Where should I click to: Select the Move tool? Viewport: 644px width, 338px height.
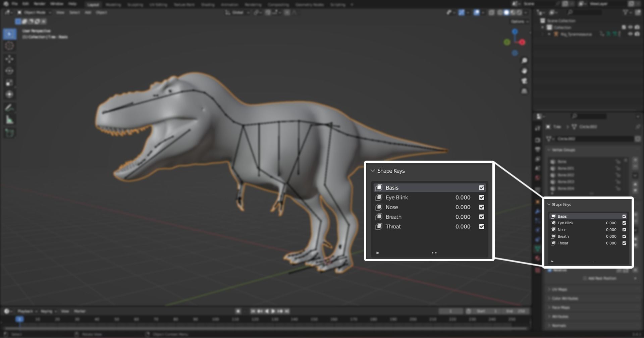9,59
